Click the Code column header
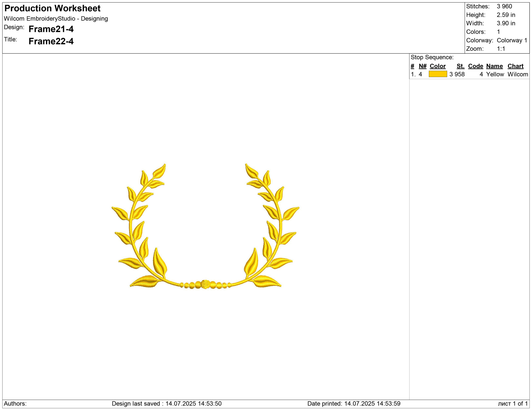 tap(475, 66)
